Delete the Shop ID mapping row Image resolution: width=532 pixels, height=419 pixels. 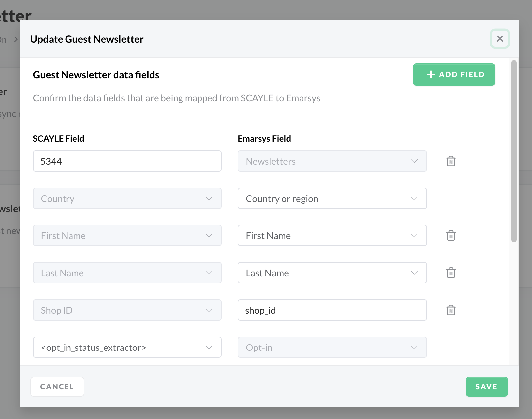click(451, 310)
